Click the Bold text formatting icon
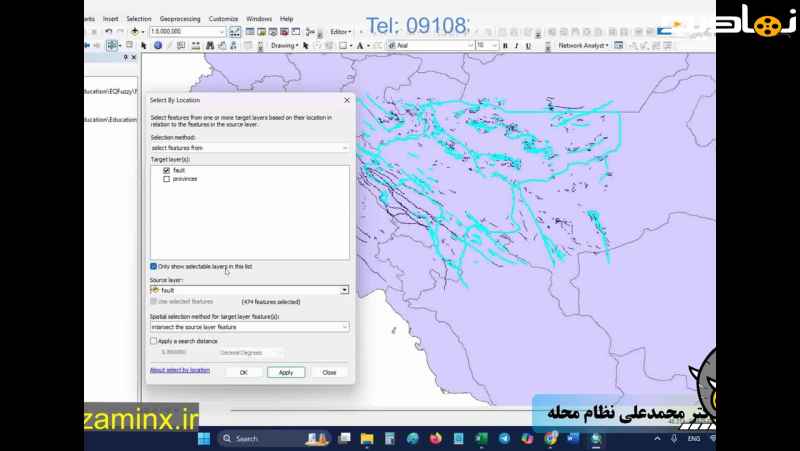This screenshot has height=451, width=800. click(x=505, y=45)
